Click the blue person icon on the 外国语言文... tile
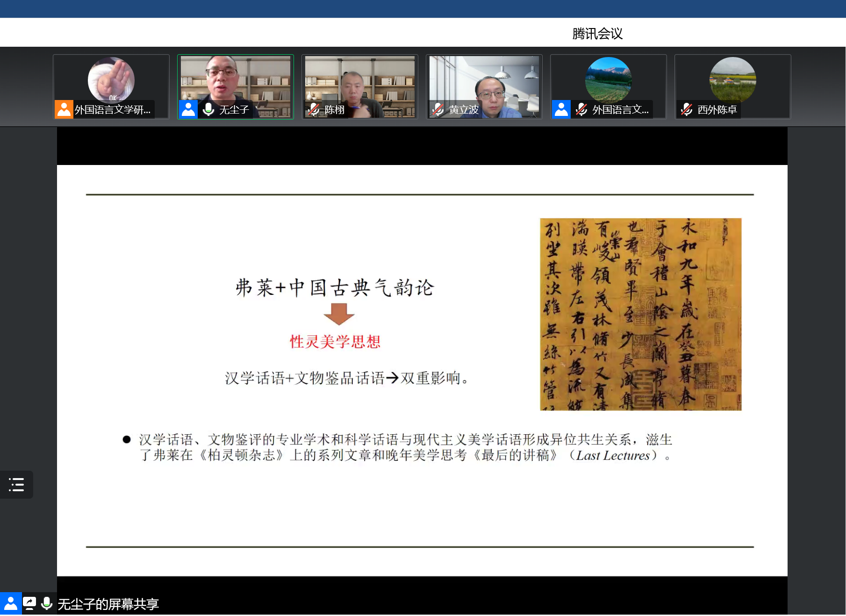846x616 pixels. 561,109
